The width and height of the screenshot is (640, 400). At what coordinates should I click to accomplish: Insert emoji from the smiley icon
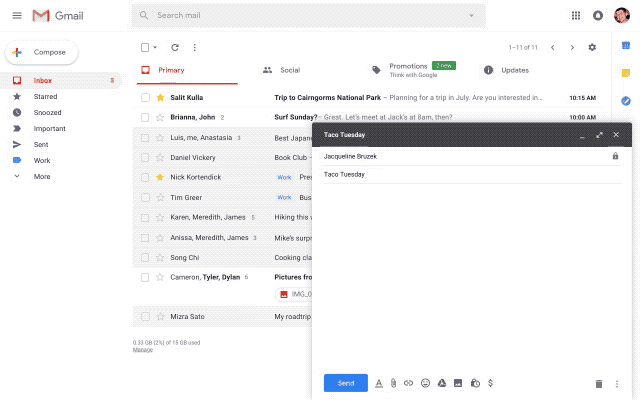coord(425,383)
